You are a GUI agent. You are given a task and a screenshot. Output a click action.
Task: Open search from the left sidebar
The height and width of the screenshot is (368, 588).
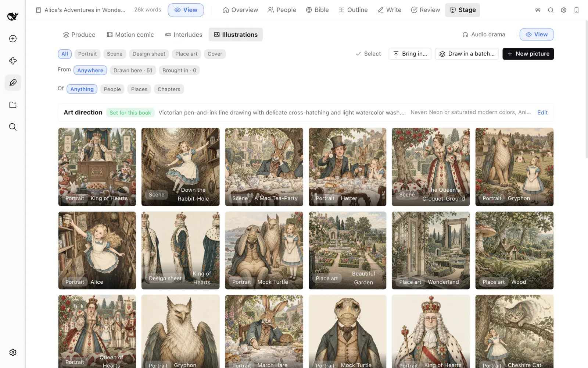[13, 127]
